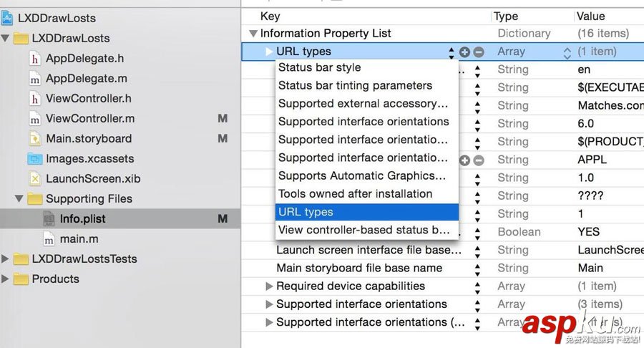Expand the Products folder

(x=6, y=279)
